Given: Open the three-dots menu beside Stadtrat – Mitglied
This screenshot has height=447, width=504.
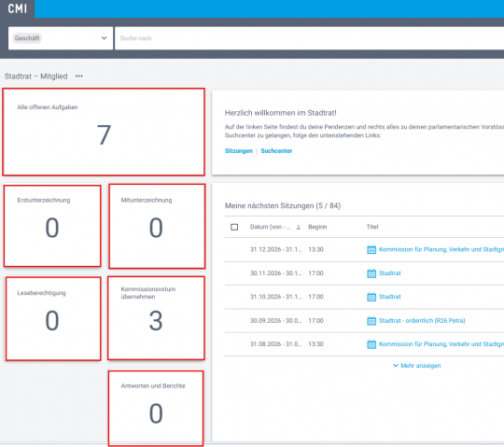Looking at the screenshot, I should pos(79,77).
